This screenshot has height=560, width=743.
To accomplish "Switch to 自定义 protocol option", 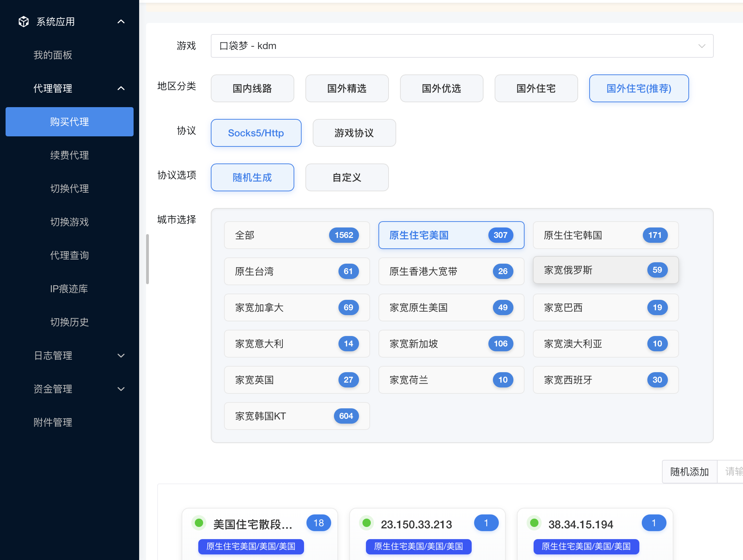I will pos(347,177).
